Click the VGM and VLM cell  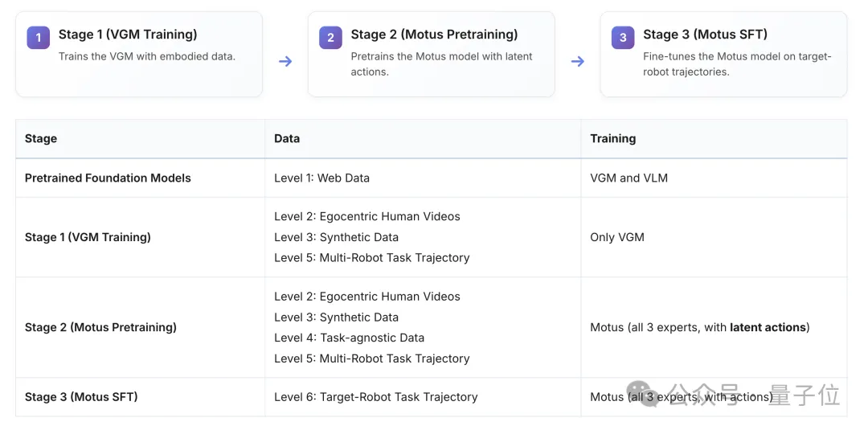pyautogui.click(x=628, y=178)
